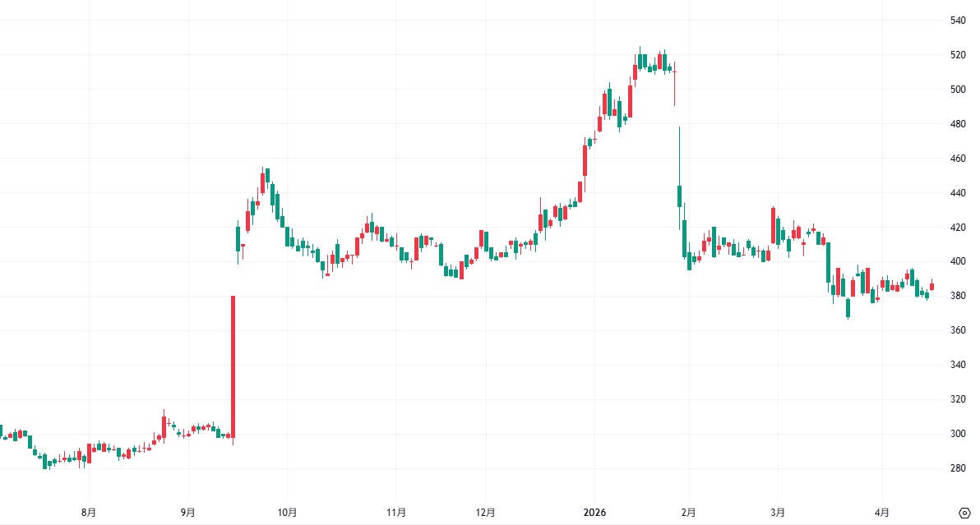Select the 2月 time axis label
Screen dimensions: 980x525
(x=689, y=513)
